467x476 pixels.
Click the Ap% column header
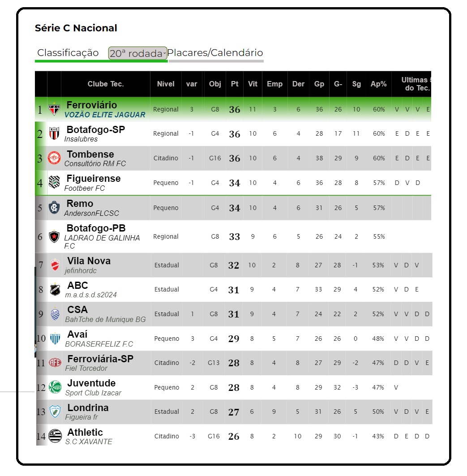pyautogui.click(x=379, y=84)
